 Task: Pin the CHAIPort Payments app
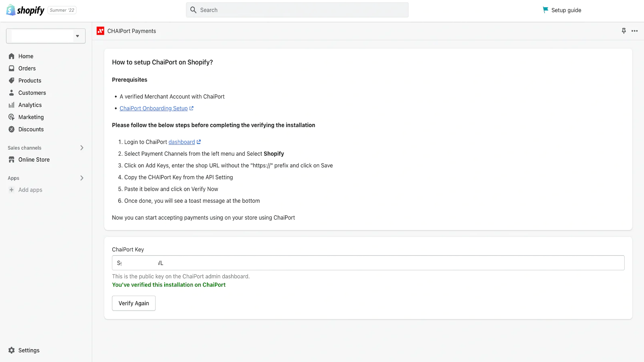623,31
